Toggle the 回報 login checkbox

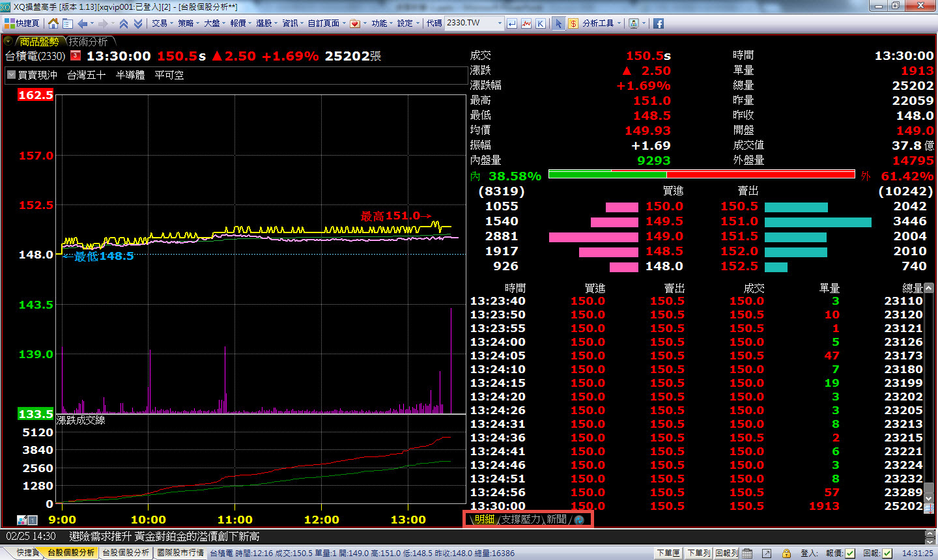tap(887, 553)
